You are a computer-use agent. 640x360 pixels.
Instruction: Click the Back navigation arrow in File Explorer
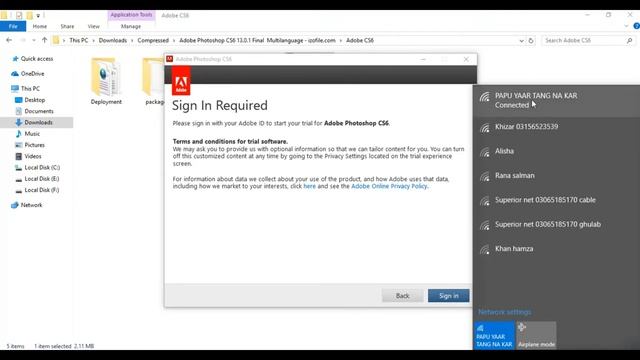[9, 40]
